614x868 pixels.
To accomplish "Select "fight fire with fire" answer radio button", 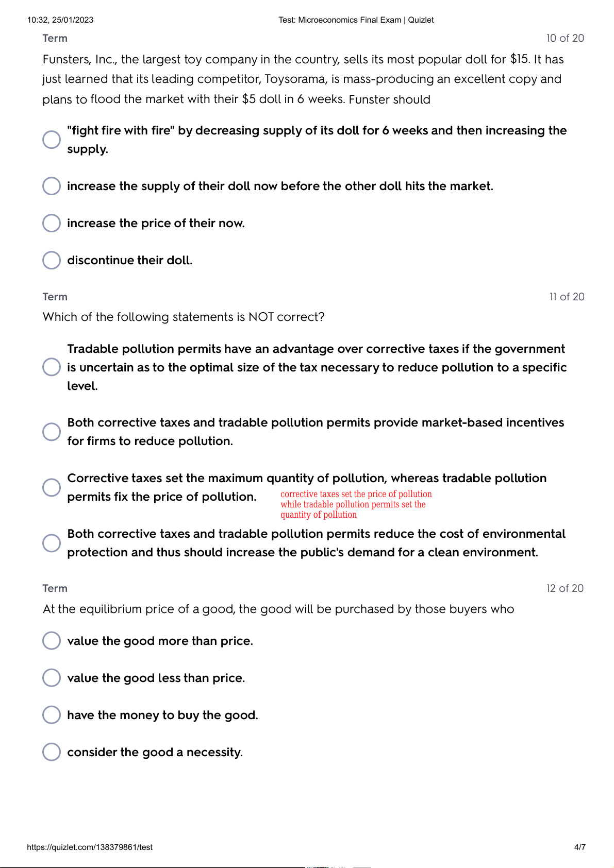I will (x=52, y=140).
